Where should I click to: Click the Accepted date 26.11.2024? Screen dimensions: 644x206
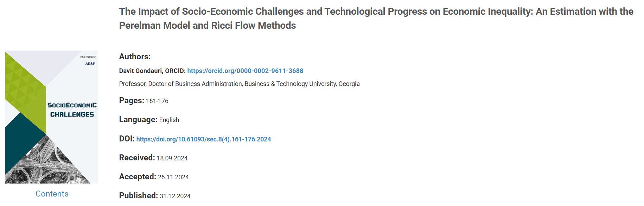pyautogui.click(x=173, y=177)
